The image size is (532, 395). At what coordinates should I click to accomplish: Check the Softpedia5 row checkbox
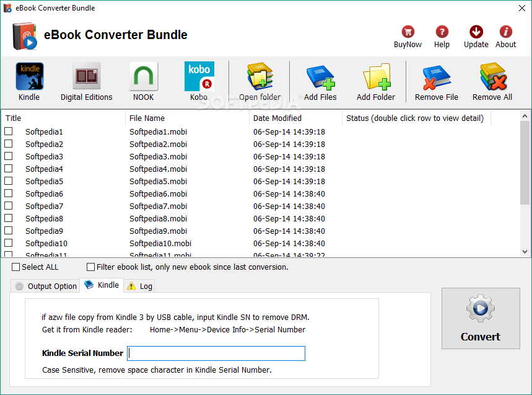pos(9,180)
